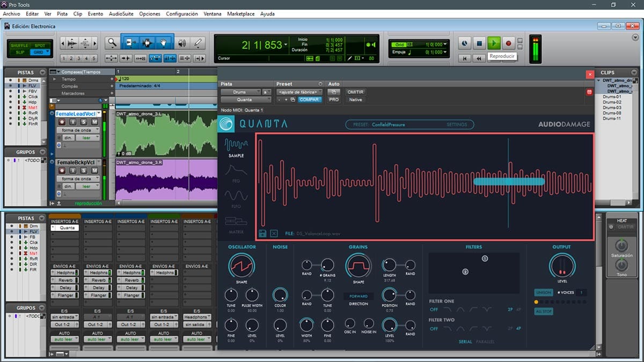Viewport: 644px width, 362px height.
Task: Toggle the UNISON button in Quanta
Action: [544, 292]
